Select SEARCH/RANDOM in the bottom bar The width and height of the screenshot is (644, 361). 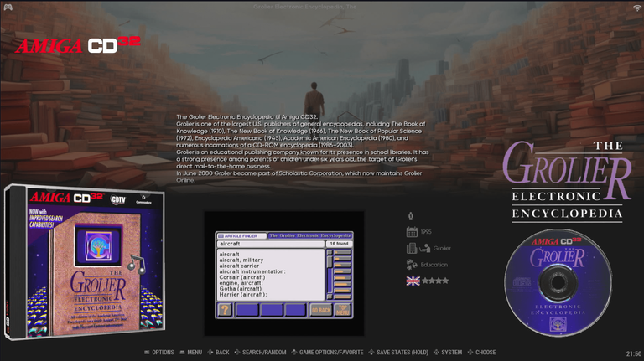[x=260, y=353]
